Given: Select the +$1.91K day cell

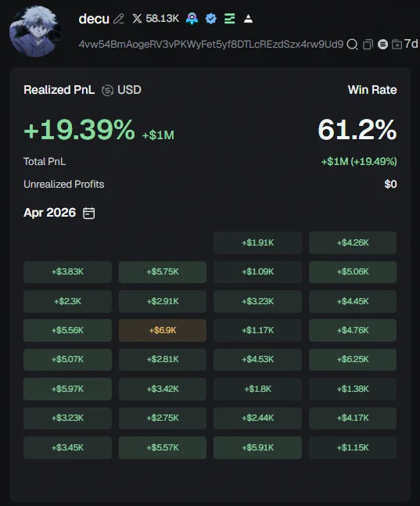Looking at the screenshot, I should (257, 242).
